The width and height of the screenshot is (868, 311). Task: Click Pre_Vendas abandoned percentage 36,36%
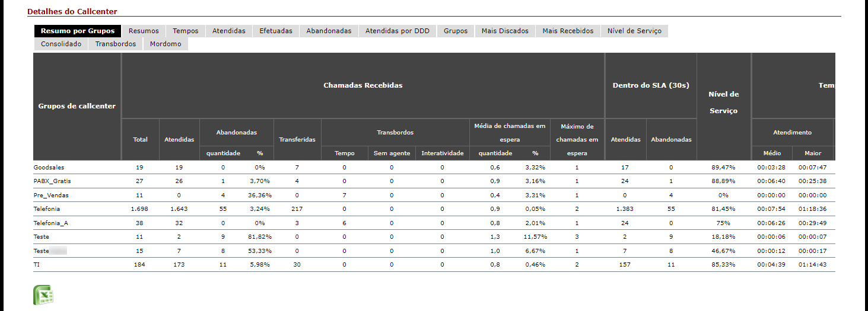260,195
